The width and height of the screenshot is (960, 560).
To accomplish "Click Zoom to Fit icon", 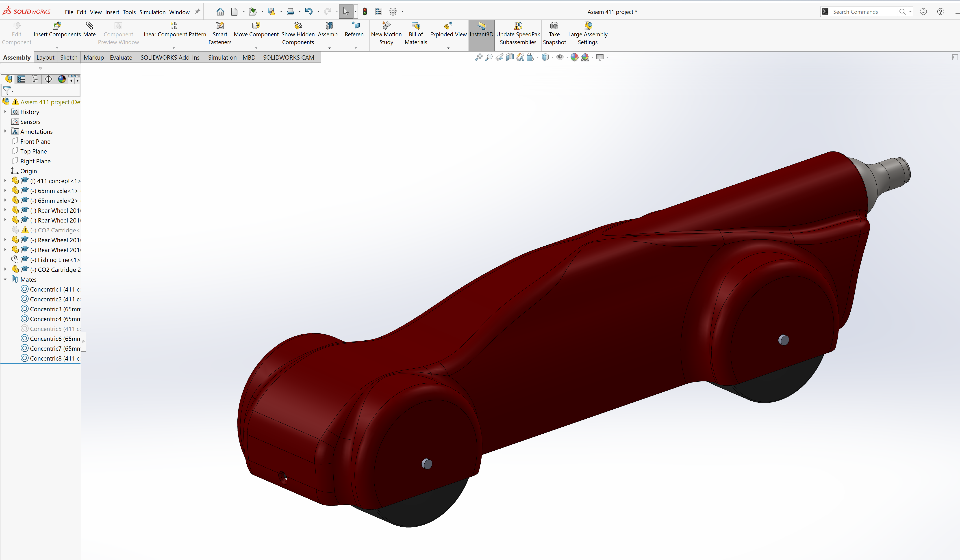I will click(479, 57).
